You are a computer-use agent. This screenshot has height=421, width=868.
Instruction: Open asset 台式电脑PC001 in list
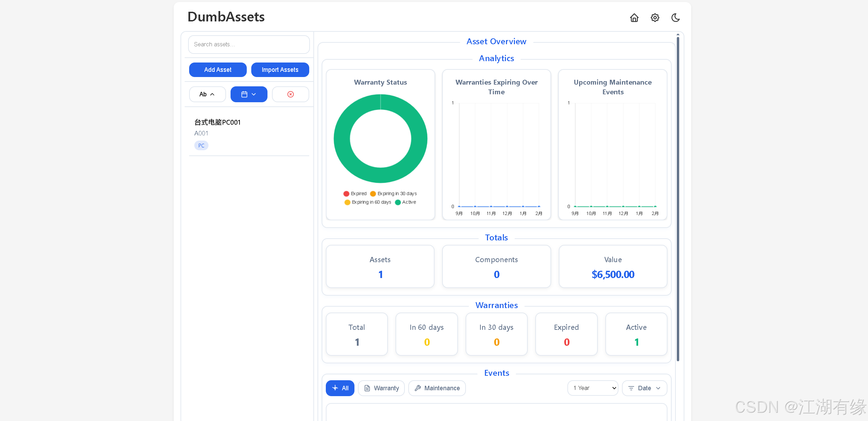[217, 122]
